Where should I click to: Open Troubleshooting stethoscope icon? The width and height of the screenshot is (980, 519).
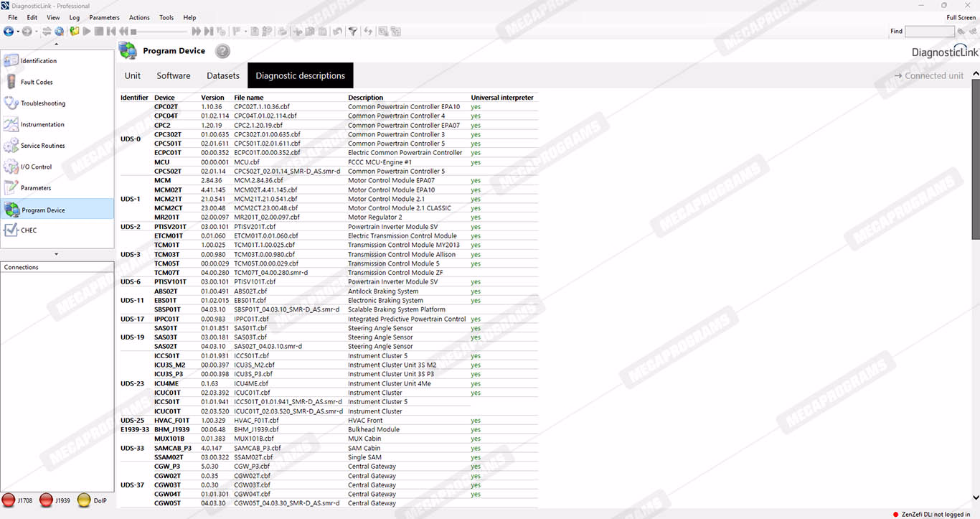coord(11,103)
